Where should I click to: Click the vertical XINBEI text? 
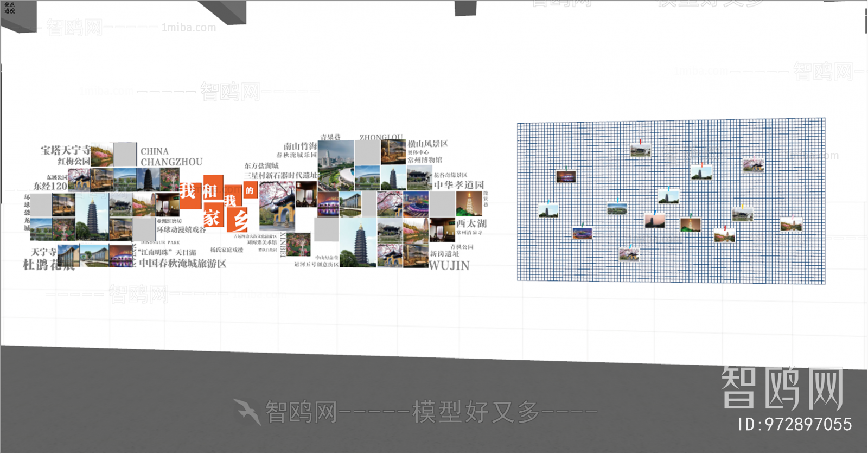283,245
